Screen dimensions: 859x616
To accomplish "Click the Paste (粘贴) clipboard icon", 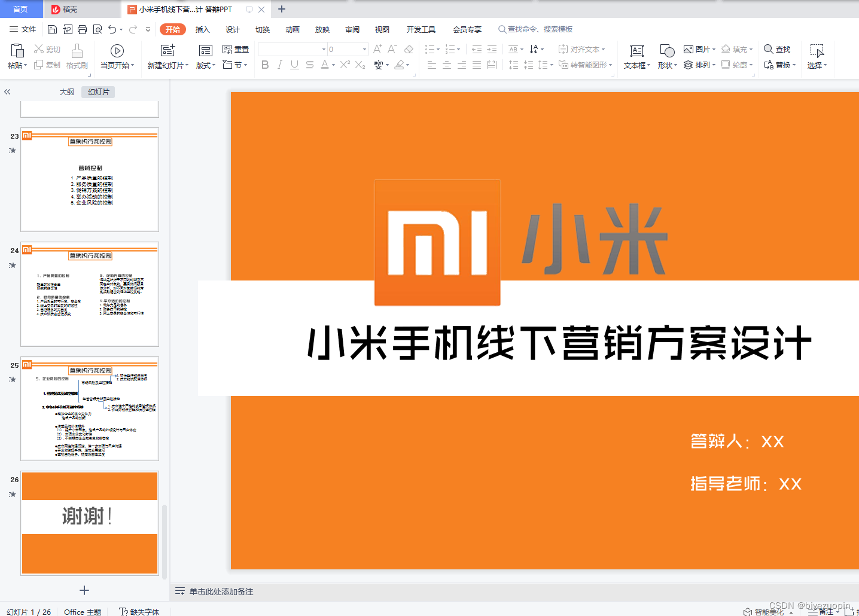I will coord(17,51).
